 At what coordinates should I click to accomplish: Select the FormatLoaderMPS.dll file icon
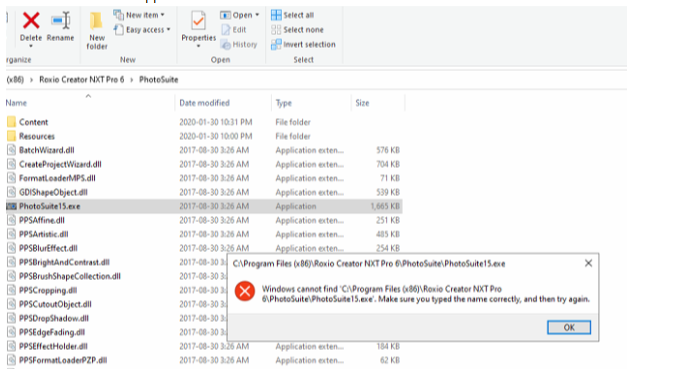(11, 178)
